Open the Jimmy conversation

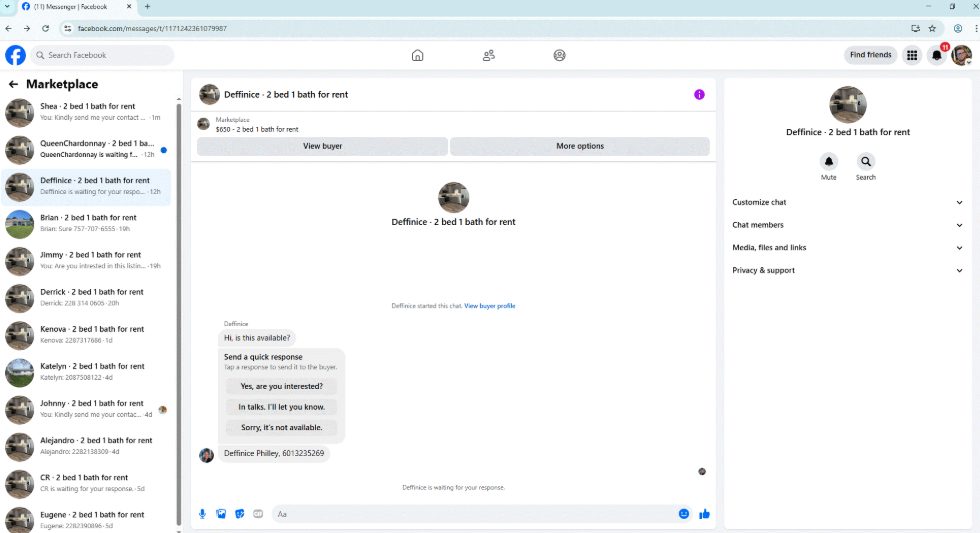(x=86, y=261)
